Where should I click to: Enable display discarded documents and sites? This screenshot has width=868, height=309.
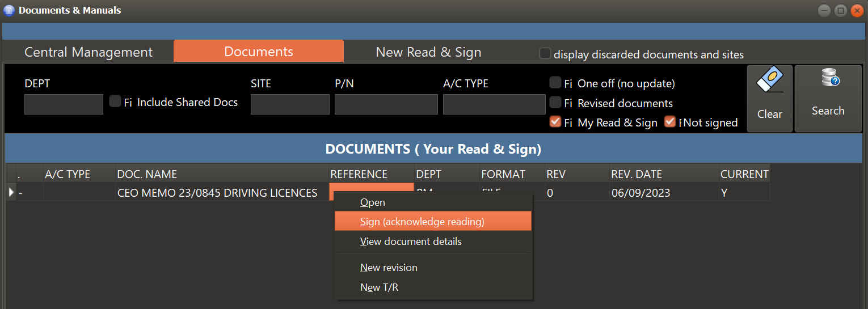545,54
